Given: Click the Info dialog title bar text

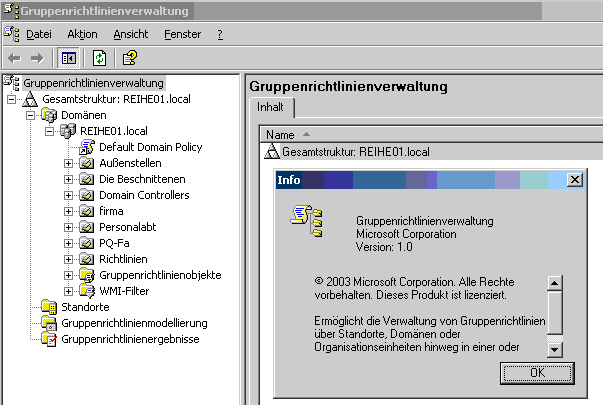Looking at the screenshot, I should (x=289, y=180).
